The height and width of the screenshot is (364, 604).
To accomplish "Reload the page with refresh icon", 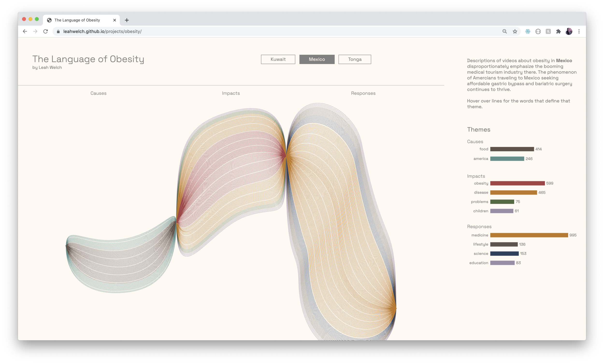I will [x=46, y=31].
